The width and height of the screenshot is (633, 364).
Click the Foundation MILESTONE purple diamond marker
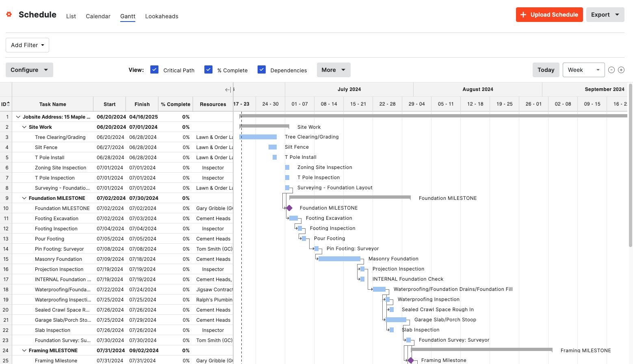tap(289, 208)
